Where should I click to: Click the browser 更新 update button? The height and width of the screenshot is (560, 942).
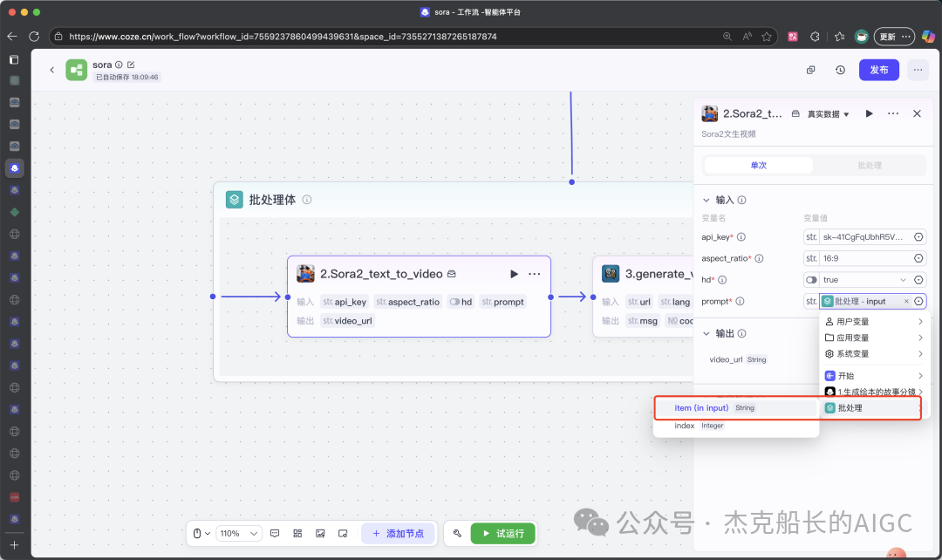(894, 37)
